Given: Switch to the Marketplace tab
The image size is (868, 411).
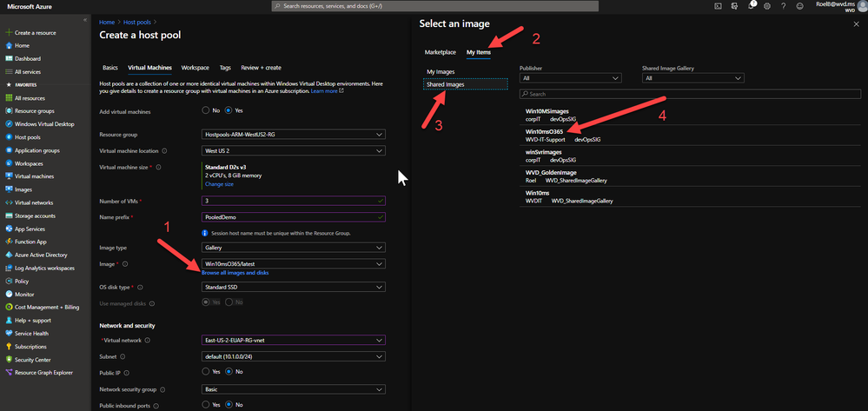Looking at the screenshot, I should [x=441, y=52].
